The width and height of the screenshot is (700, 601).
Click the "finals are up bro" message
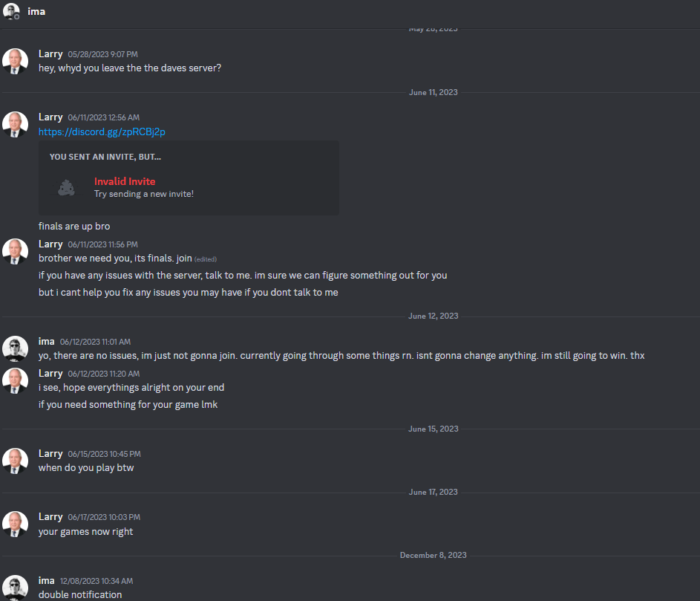pos(74,226)
